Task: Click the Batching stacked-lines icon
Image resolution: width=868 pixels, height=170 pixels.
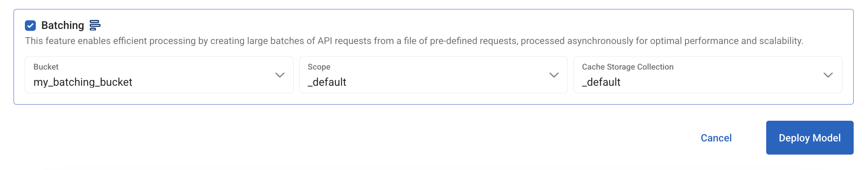Action: tap(95, 25)
